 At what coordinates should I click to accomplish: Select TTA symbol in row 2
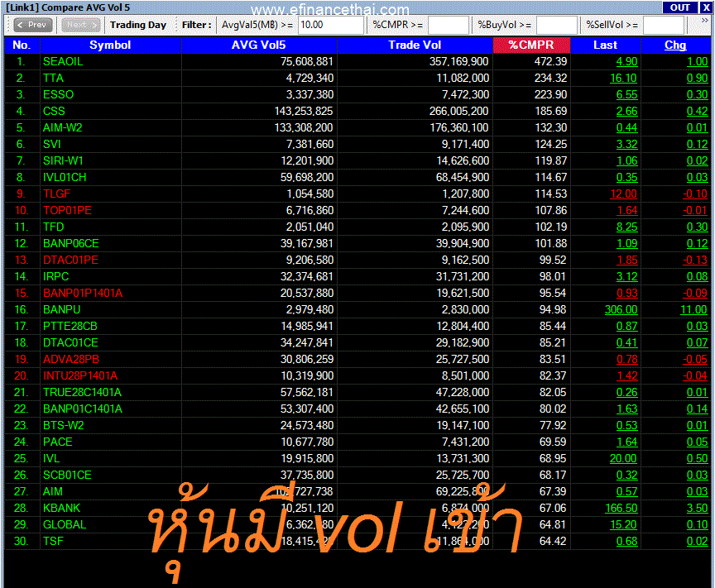(x=53, y=78)
